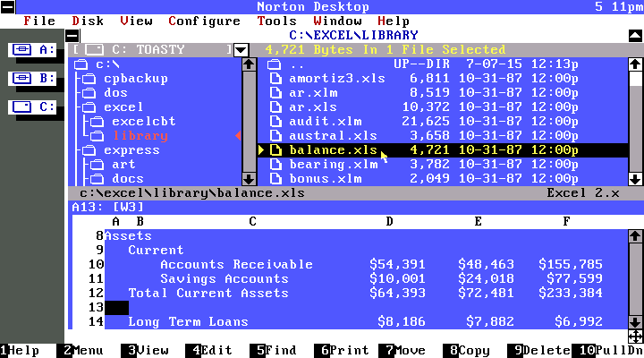This screenshot has width=644, height=358.
Task: Click the file list scrollbar thumb
Action: click(x=635, y=79)
